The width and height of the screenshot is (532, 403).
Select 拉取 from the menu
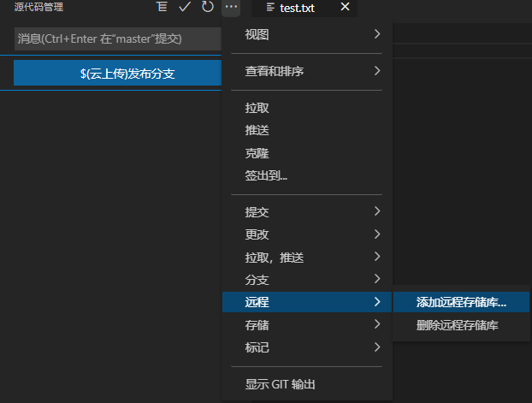point(307,108)
